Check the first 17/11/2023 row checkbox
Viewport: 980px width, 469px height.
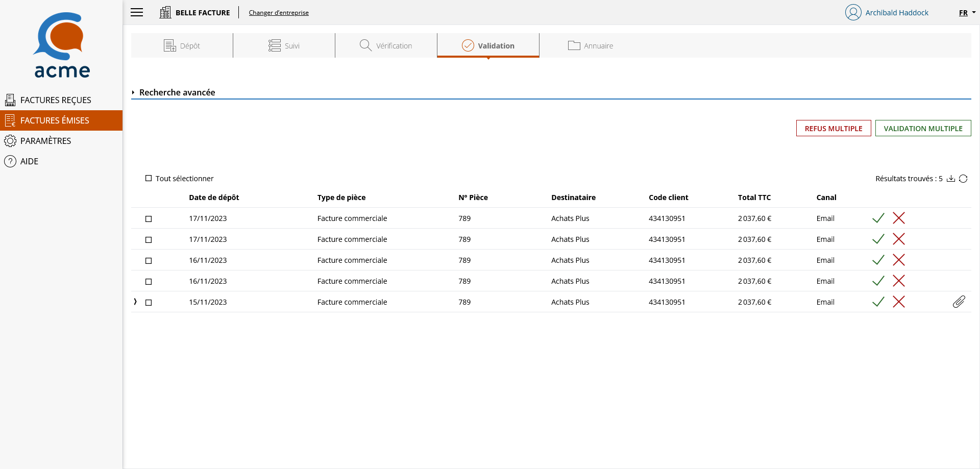pyautogui.click(x=149, y=219)
